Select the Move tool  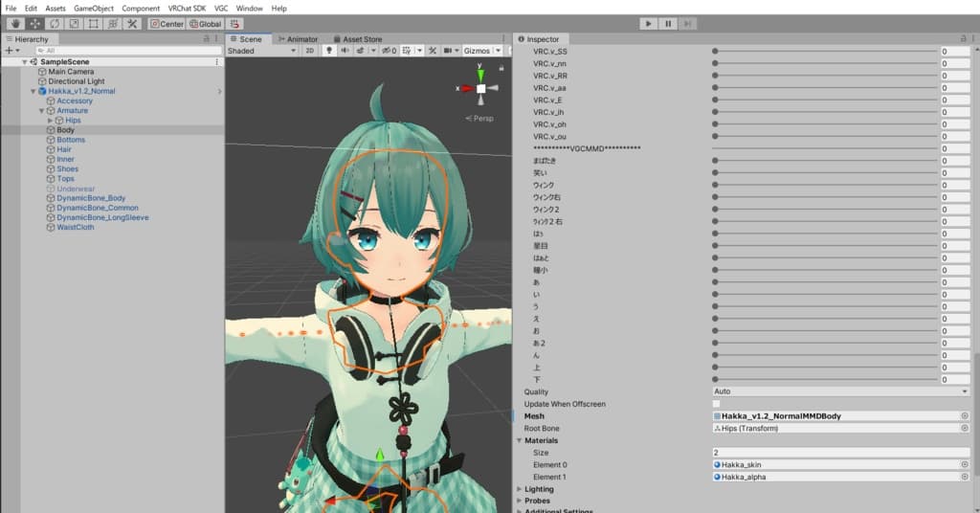click(x=33, y=23)
